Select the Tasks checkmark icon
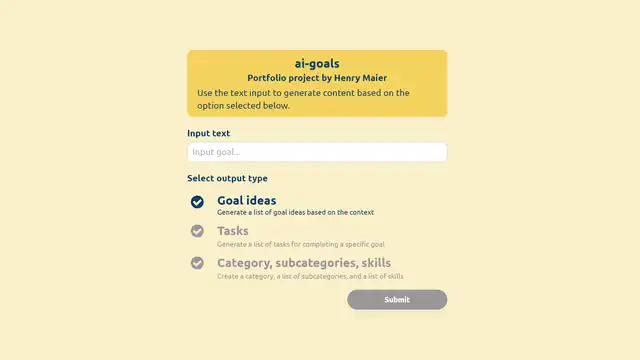 pos(197,231)
